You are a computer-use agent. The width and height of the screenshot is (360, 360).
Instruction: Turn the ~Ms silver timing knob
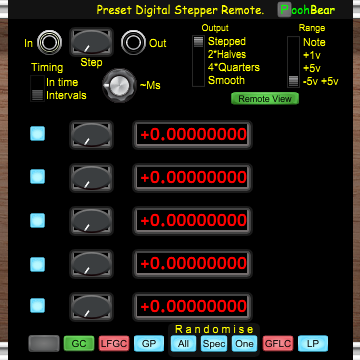click(119, 85)
